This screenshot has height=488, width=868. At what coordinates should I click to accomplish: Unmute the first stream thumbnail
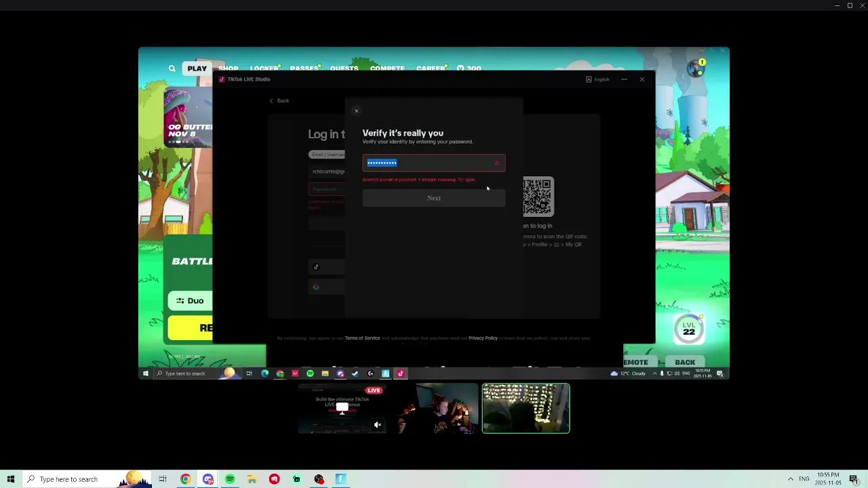click(x=378, y=425)
